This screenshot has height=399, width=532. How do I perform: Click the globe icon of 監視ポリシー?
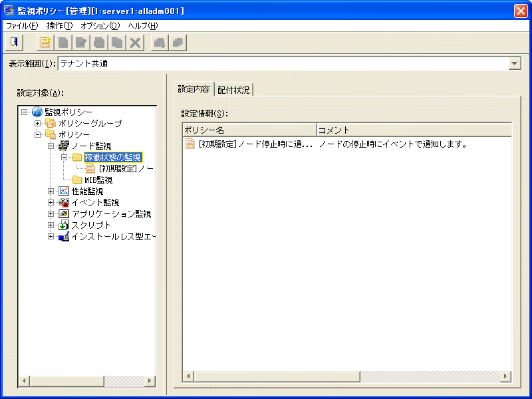pos(37,112)
